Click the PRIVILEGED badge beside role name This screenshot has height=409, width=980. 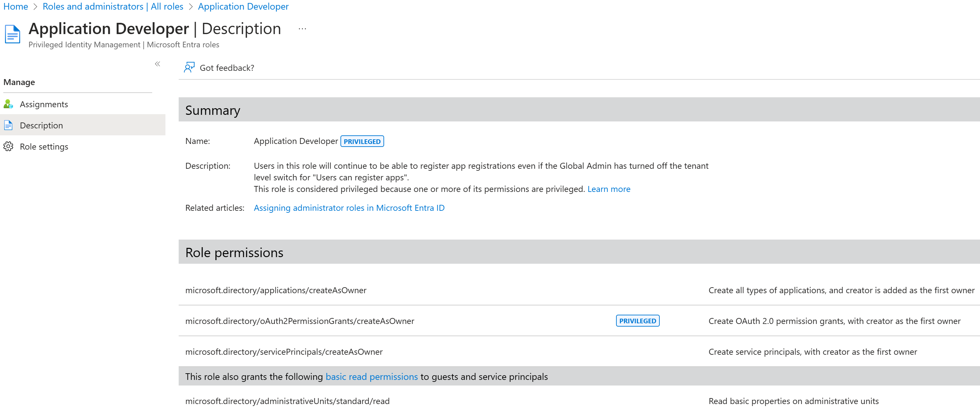pyautogui.click(x=362, y=141)
